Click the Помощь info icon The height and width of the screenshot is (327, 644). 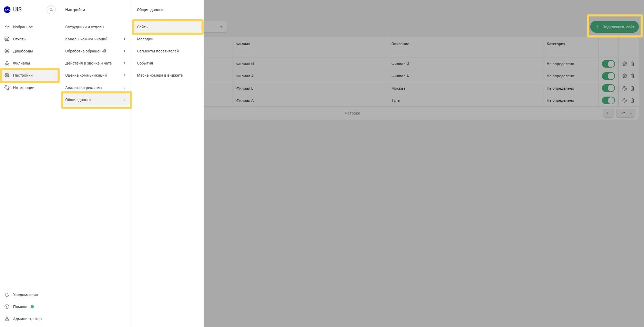point(7,307)
